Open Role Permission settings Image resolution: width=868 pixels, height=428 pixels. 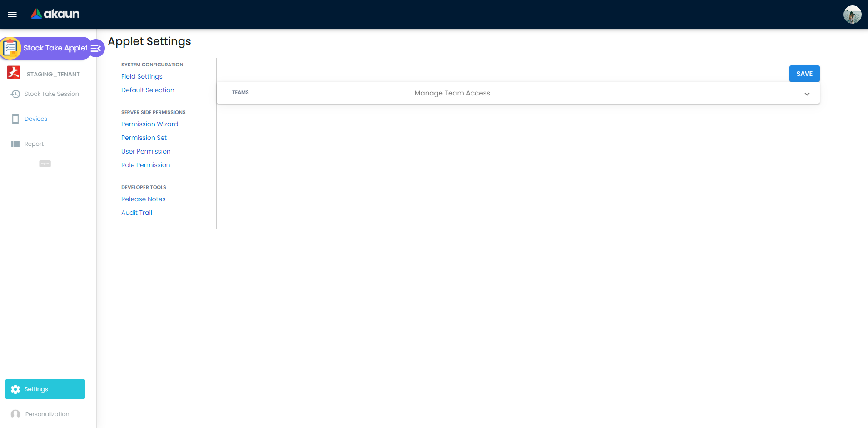tap(145, 165)
